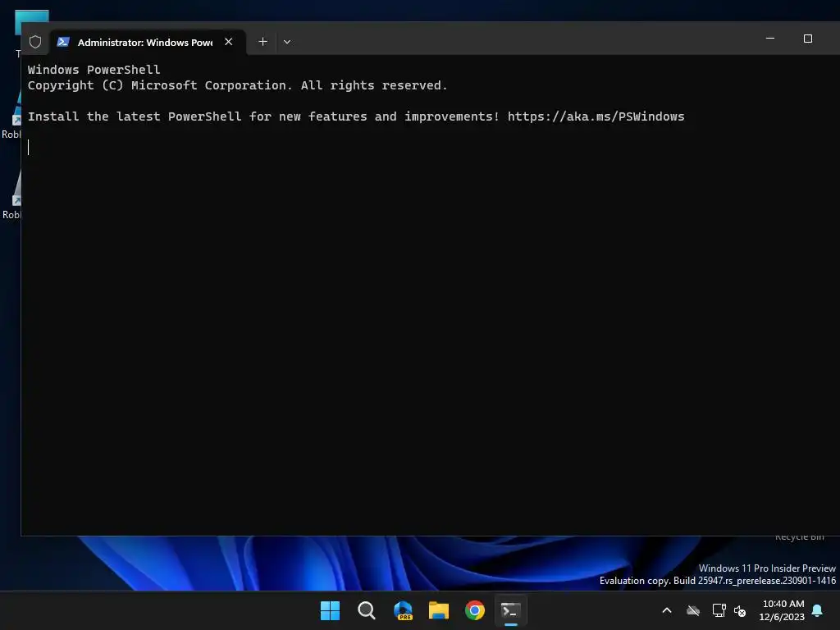This screenshot has width=840, height=630.
Task: Click the shield icon in the terminal title bar
Action: 35,42
